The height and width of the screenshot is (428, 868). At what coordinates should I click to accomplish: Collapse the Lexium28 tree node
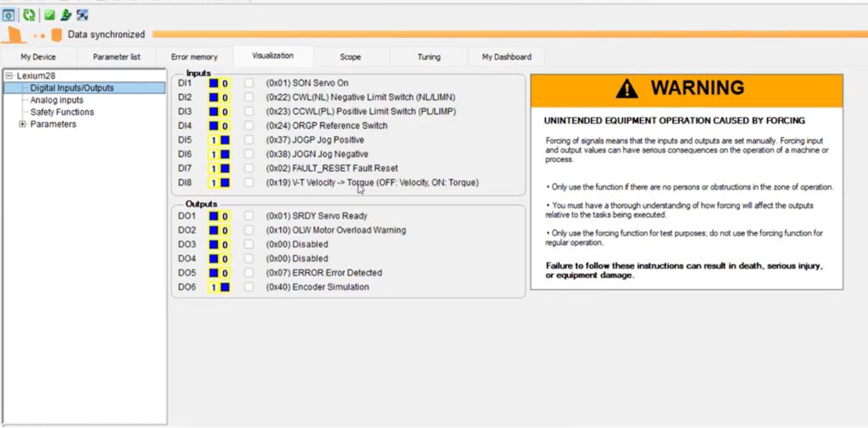coord(9,75)
